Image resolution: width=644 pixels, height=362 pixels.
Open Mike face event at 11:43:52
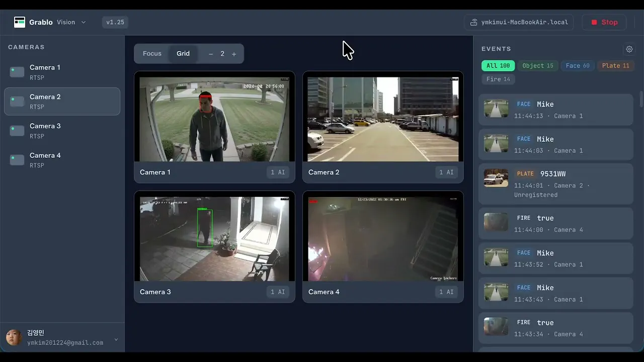point(555,258)
